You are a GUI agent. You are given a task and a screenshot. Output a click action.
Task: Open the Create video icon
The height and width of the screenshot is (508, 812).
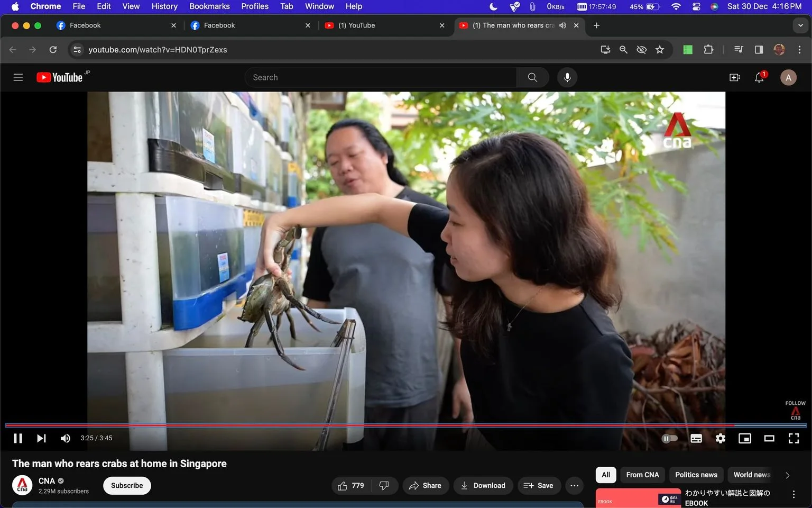(x=735, y=77)
